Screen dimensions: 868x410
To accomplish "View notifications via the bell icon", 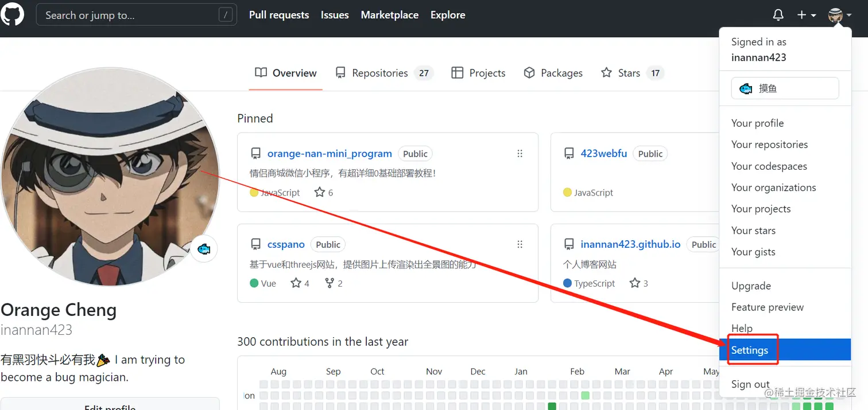I will 778,15.
